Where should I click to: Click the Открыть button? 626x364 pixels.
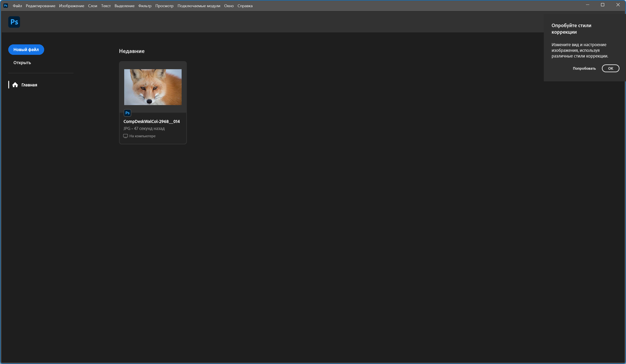point(22,63)
